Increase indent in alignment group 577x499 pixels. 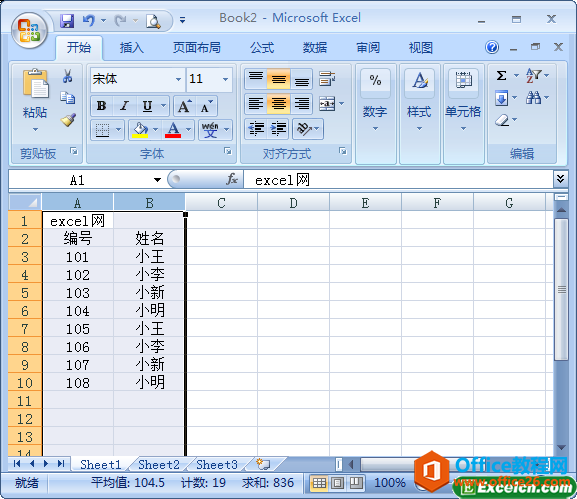[278, 129]
